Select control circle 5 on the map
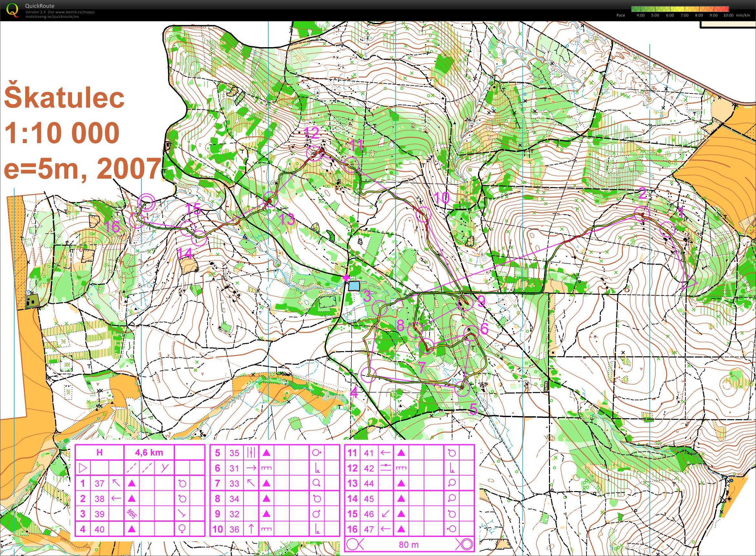756x556 pixels. pos(462,389)
